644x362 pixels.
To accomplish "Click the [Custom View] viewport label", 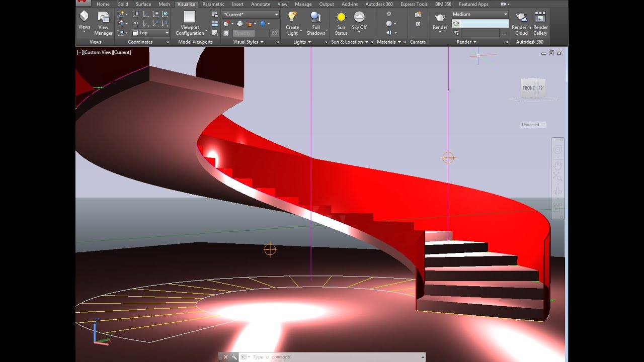I will click(x=99, y=52).
